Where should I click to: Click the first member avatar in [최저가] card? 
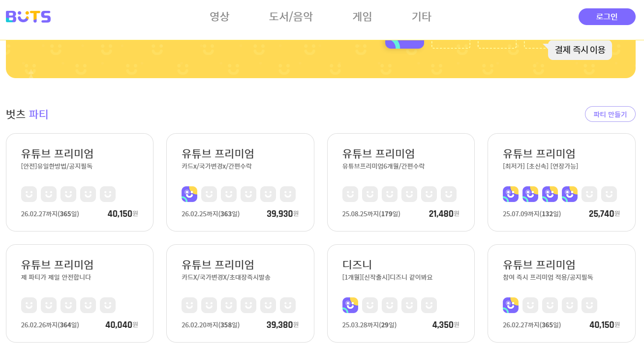[x=511, y=194]
